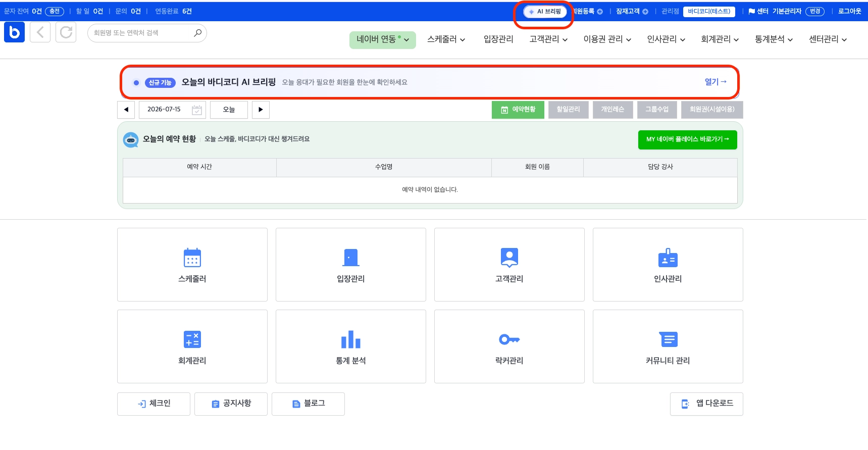Open the 회계관리 card with the calculator icon

(x=192, y=346)
